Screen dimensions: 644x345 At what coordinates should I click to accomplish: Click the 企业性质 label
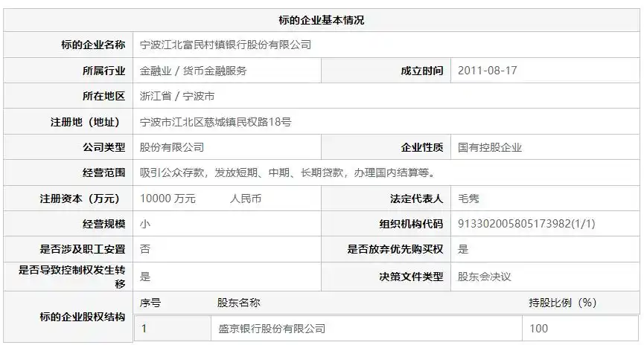point(422,147)
